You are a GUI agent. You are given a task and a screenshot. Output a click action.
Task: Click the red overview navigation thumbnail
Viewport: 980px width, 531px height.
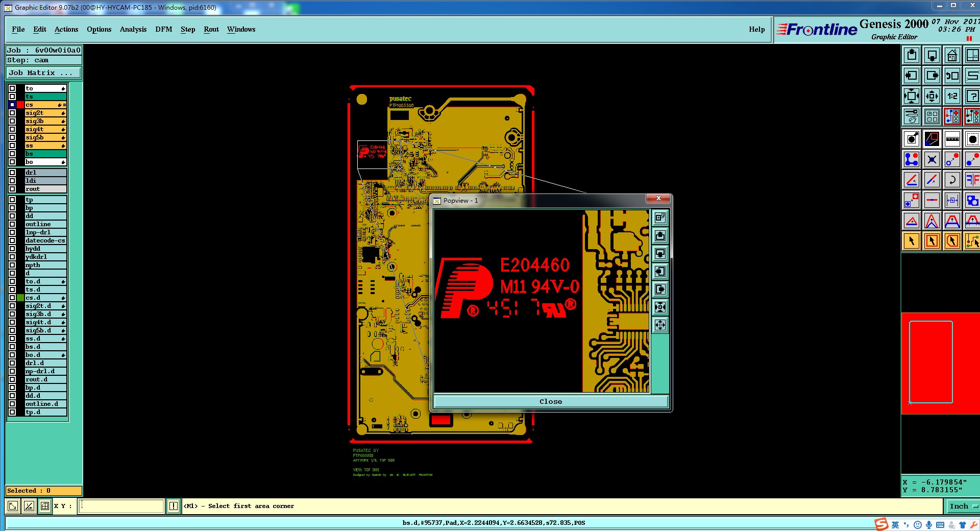(x=940, y=364)
